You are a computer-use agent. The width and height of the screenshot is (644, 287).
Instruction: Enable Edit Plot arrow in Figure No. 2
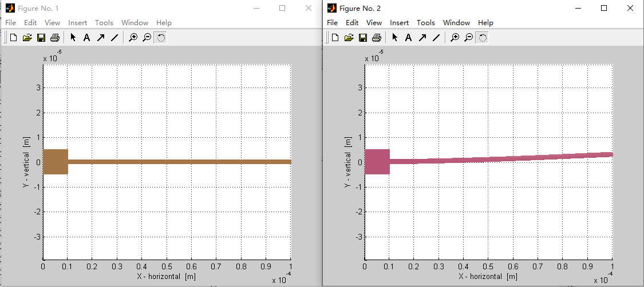[x=394, y=38]
